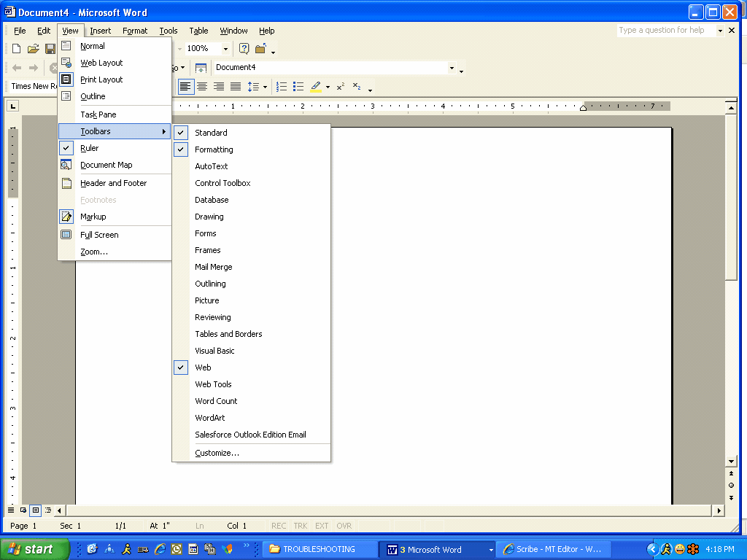Open the Format menu
Viewport: 747px width, 560px height.
[135, 31]
